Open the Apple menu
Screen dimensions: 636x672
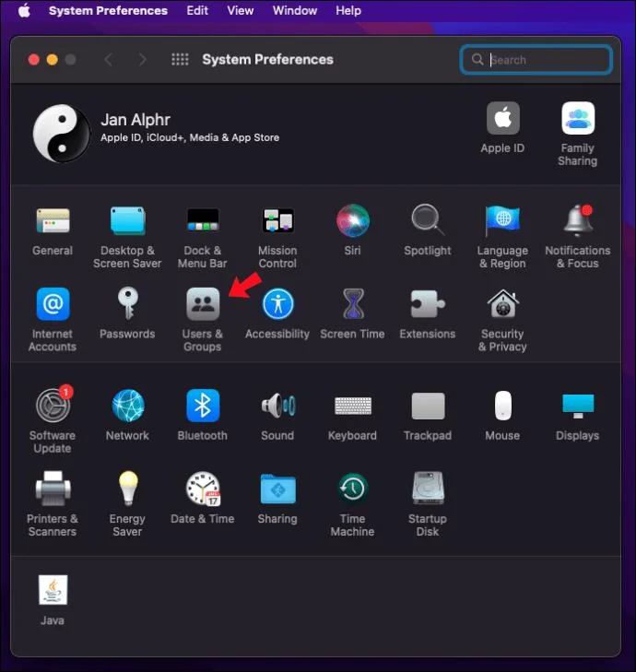(x=24, y=10)
